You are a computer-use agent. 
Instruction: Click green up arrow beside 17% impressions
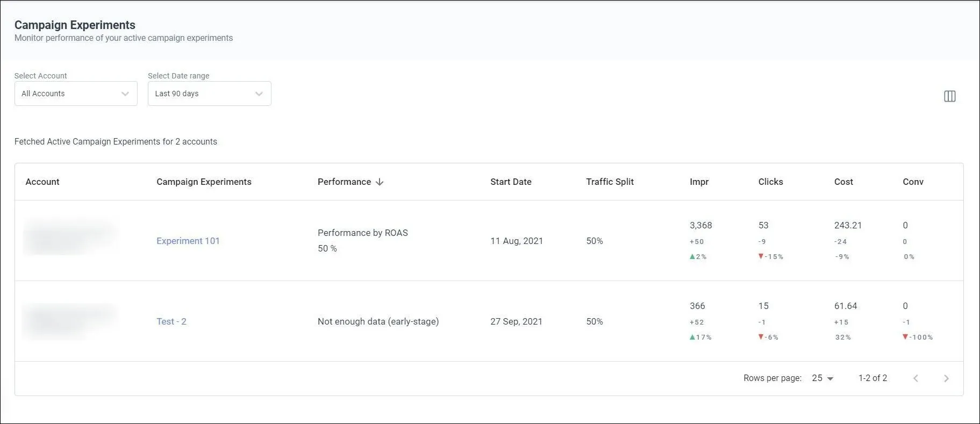(692, 337)
